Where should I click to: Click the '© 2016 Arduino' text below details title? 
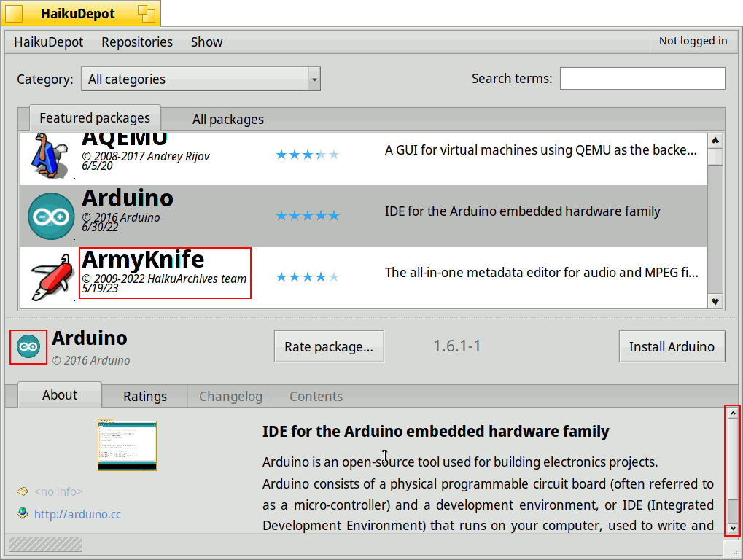(91, 360)
